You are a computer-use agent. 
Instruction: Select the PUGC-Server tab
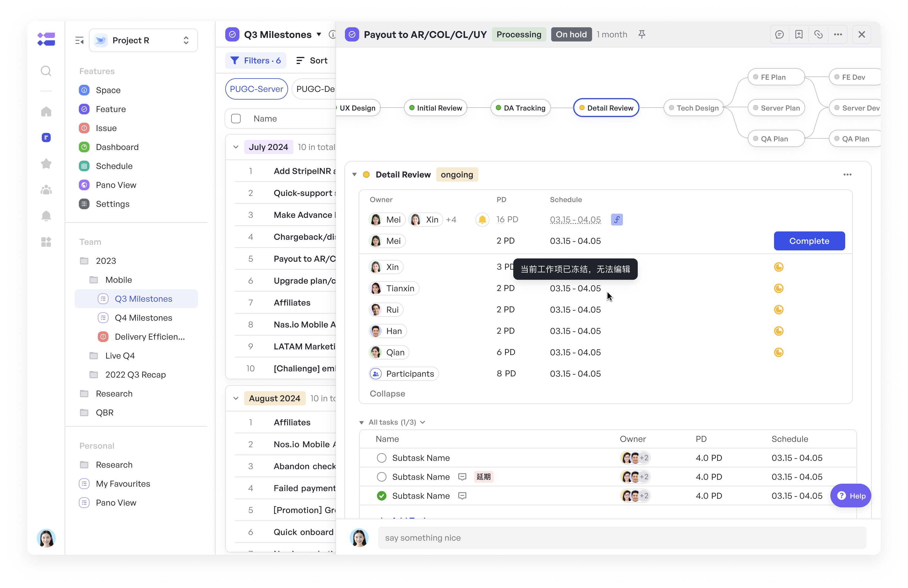click(x=256, y=89)
